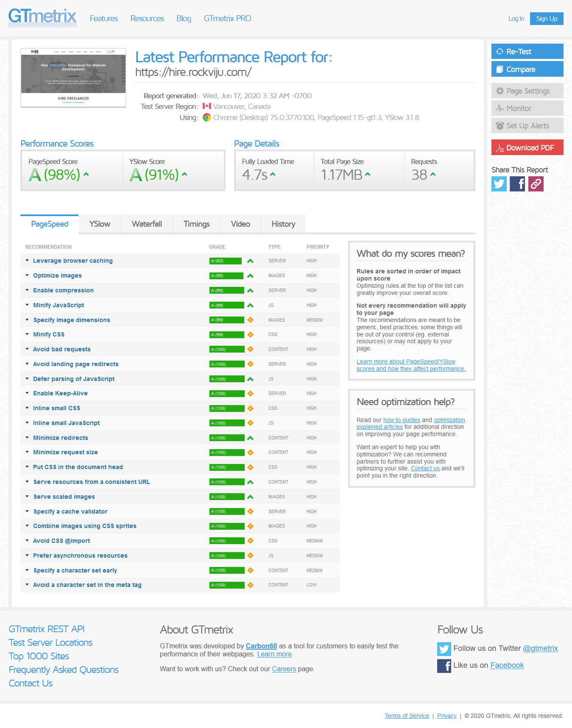
Task: Open Resources in top navigation
Action: point(147,19)
